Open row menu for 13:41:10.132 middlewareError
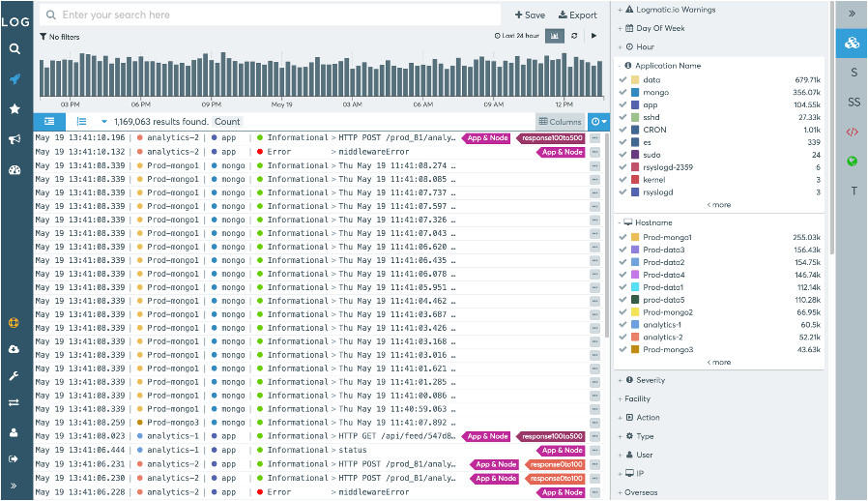The height and width of the screenshot is (501, 868). point(595,152)
